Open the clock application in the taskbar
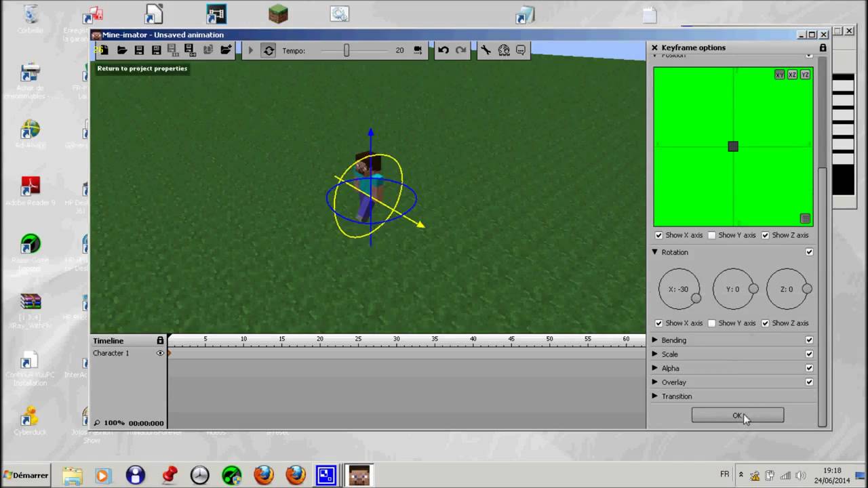 point(199,475)
